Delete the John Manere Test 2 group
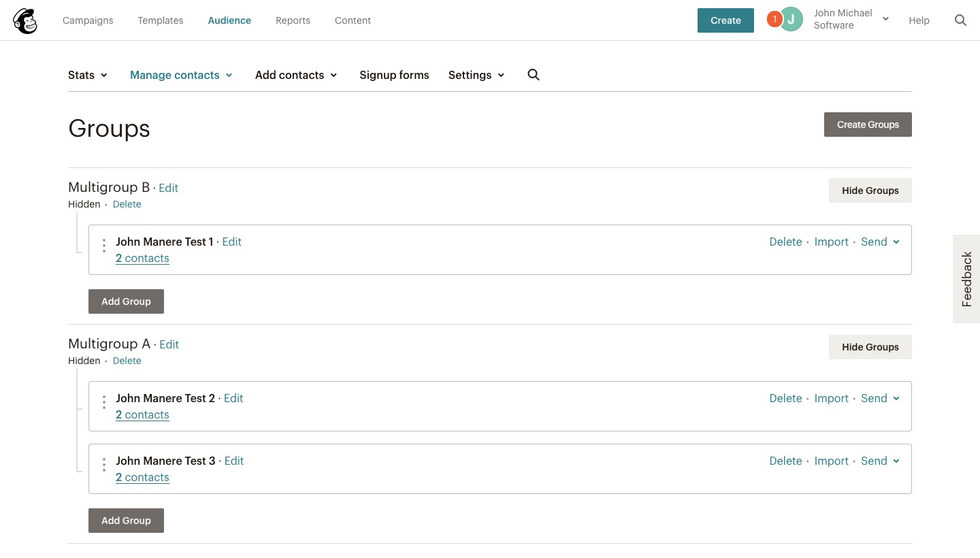 pyautogui.click(x=785, y=398)
